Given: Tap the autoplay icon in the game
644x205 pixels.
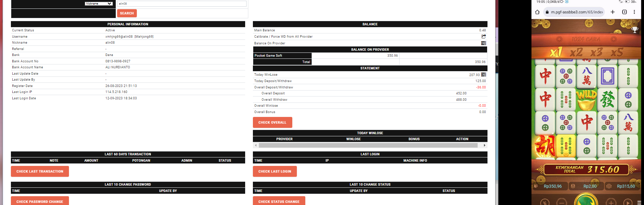Looking at the screenshot, I should tap(627, 203).
